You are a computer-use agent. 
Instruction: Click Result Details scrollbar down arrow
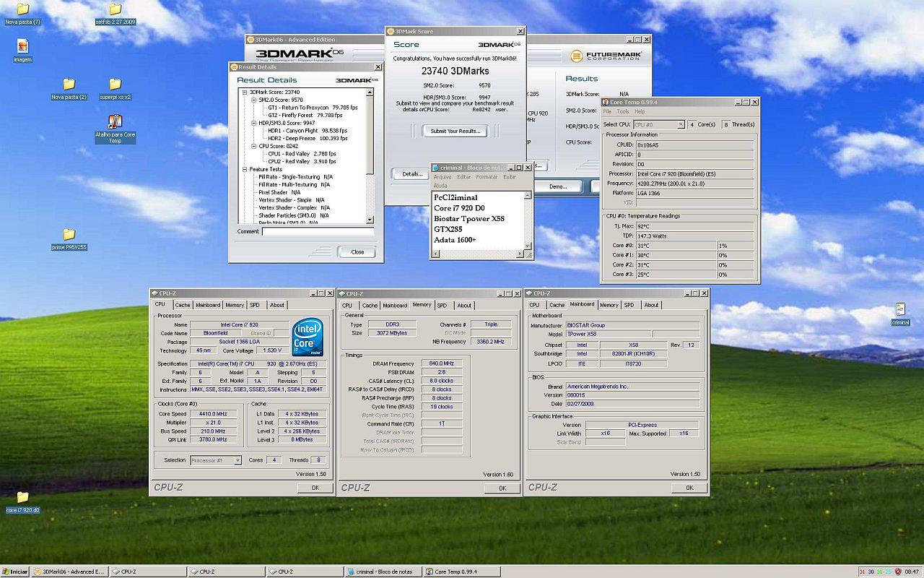(370, 220)
